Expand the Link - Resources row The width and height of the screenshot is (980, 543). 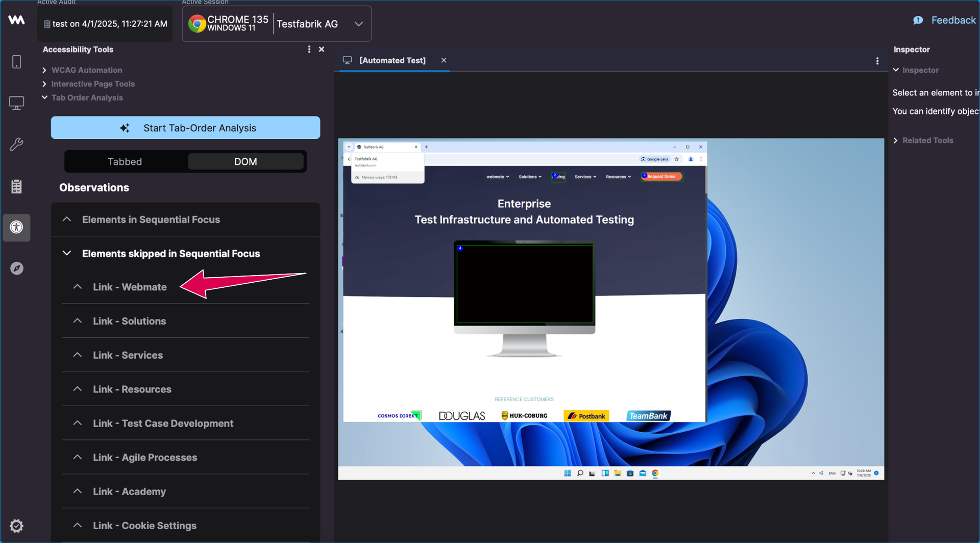pyautogui.click(x=186, y=389)
